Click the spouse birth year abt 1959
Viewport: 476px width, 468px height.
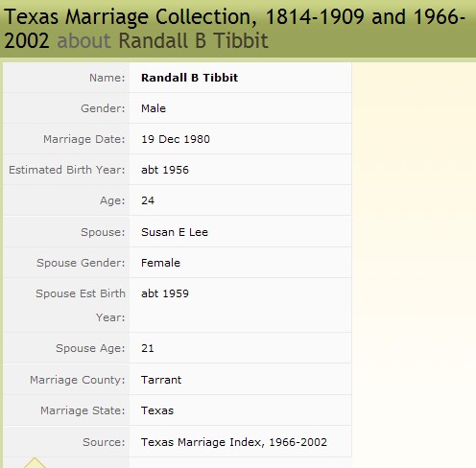[165, 293]
